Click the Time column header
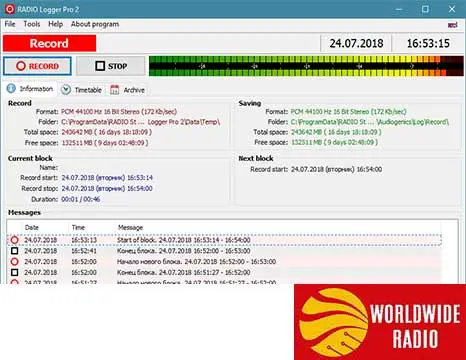 78,227
